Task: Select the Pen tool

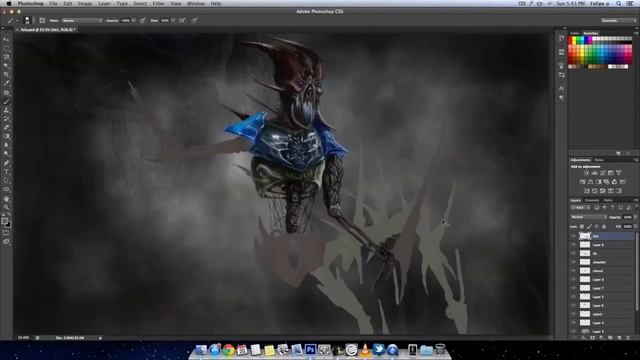Action: (x=6, y=163)
